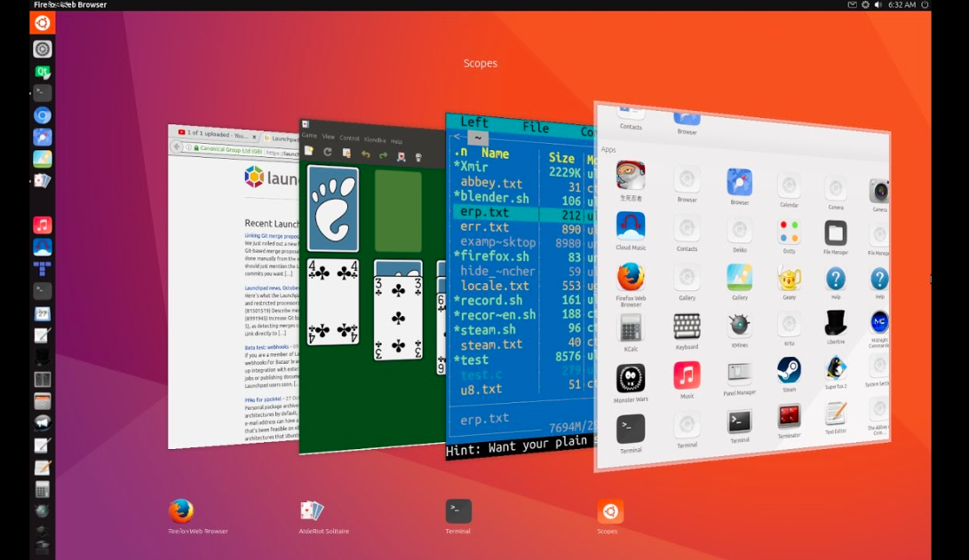Select the 3 of clubs card

tap(399, 319)
